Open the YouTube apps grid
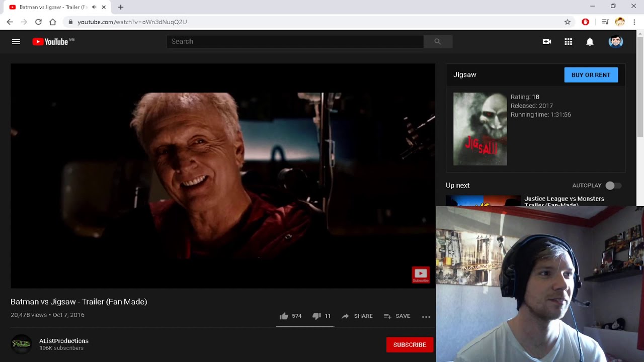This screenshot has width=644, height=362. point(569,42)
